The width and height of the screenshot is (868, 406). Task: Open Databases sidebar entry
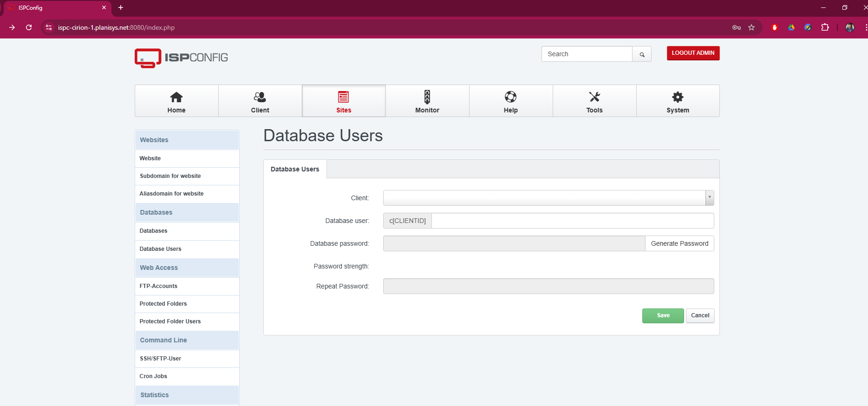point(187,231)
